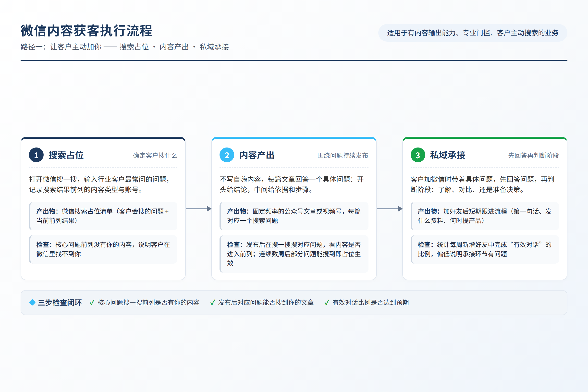The height and width of the screenshot is (392, 588).
Task: Click the checkmark before 发布后对应问题能否搜到你的文章
Action: point(213,303)
